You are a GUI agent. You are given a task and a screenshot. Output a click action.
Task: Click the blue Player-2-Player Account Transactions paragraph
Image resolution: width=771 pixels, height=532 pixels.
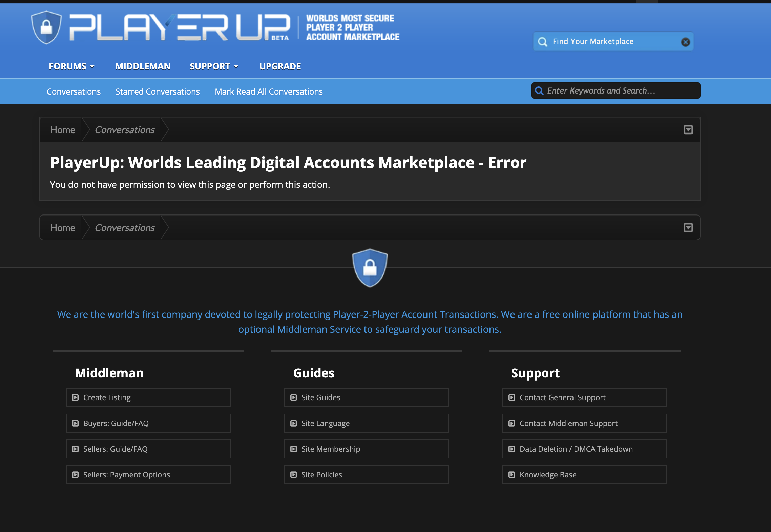pyautogui.click(x=370, y=322)
